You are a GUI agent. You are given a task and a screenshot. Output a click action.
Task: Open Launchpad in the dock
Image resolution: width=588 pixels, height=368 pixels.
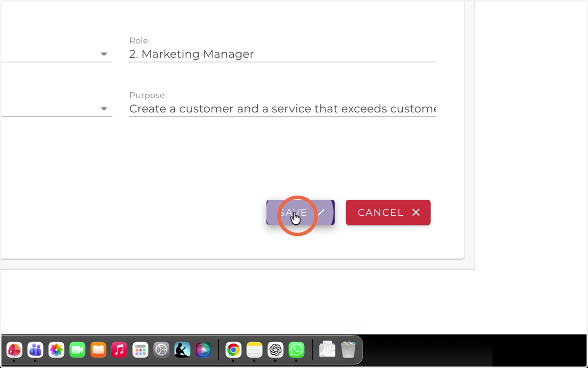click(x=140, y=350)
